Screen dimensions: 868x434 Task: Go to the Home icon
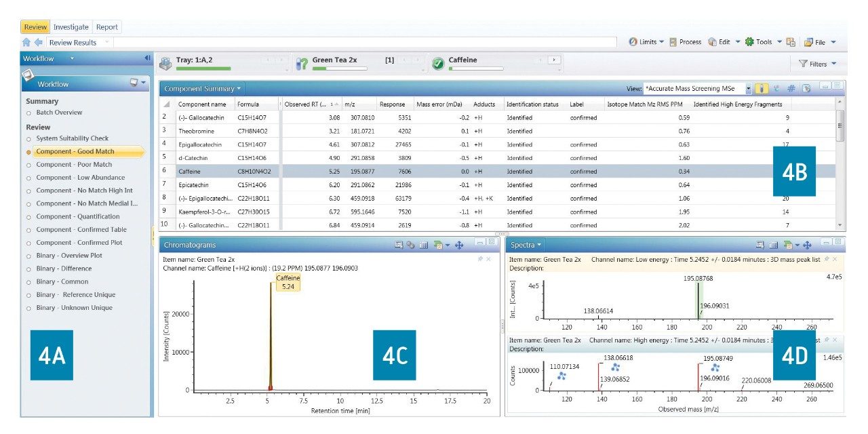point(26,42)
